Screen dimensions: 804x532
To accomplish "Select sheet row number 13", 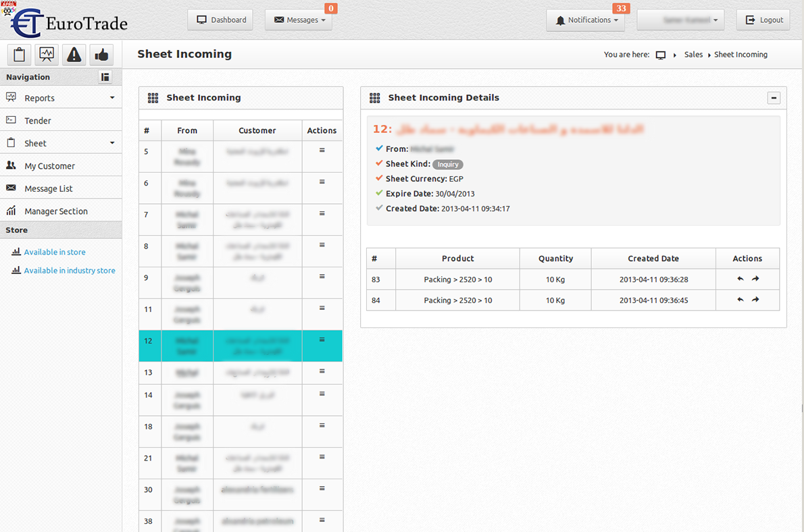I will 148,372.
